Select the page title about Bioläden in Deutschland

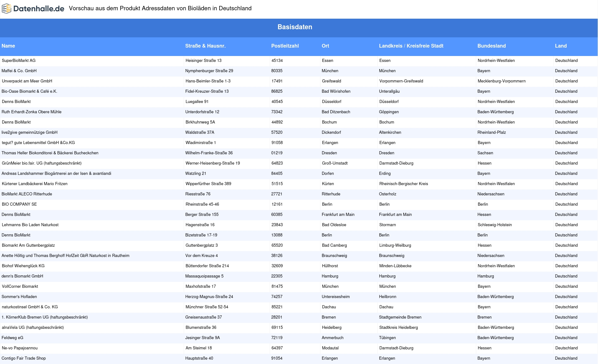(160, 8)
